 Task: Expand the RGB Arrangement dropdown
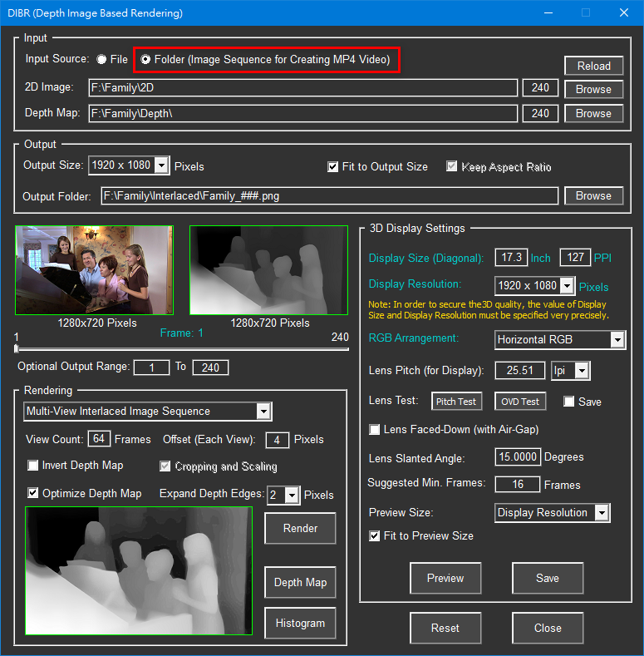pos(617,339)
